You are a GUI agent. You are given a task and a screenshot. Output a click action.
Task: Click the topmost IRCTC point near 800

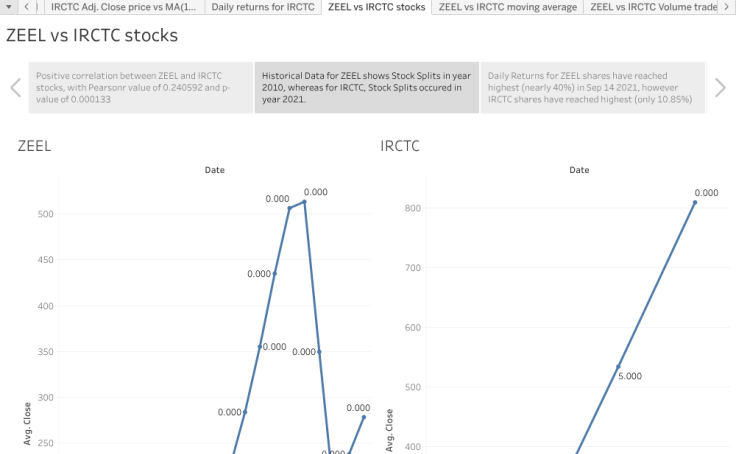tap(694, 203)
